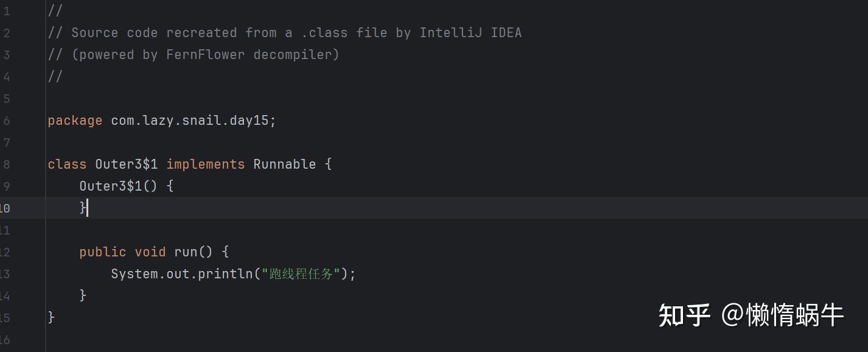
Task: Click the final closing brace on line 15
Action: point(51,317)
